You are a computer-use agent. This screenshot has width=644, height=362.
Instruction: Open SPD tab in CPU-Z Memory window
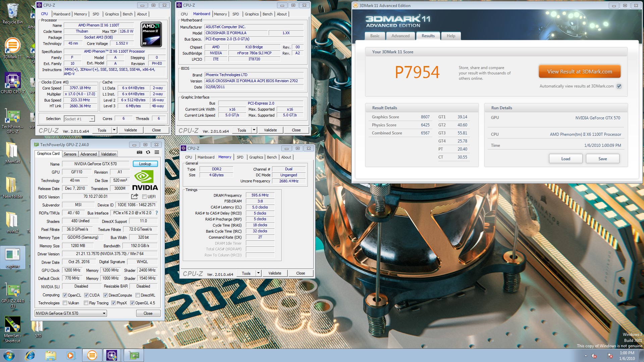(240, 157)
